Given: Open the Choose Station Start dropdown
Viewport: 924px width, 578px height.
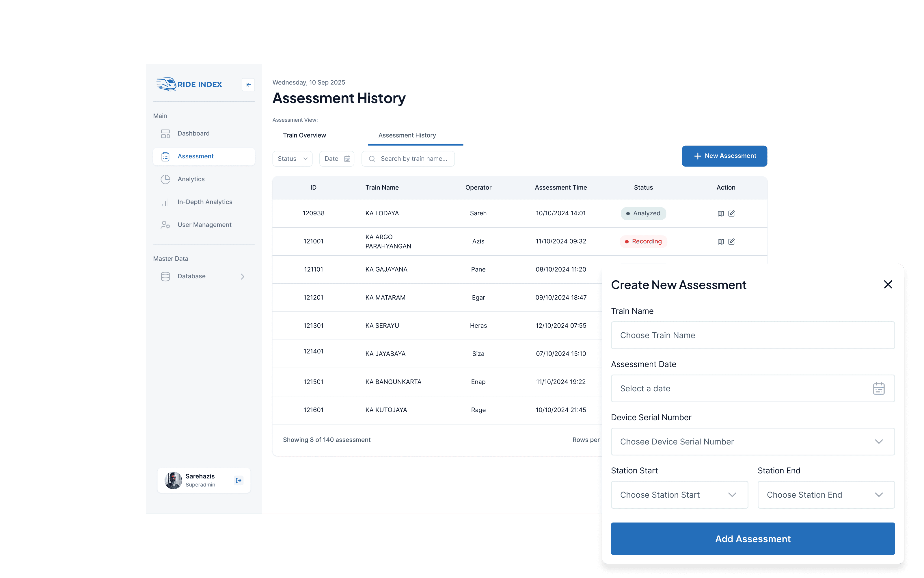Looking at the screenshot, I should [x=679, y=495].
